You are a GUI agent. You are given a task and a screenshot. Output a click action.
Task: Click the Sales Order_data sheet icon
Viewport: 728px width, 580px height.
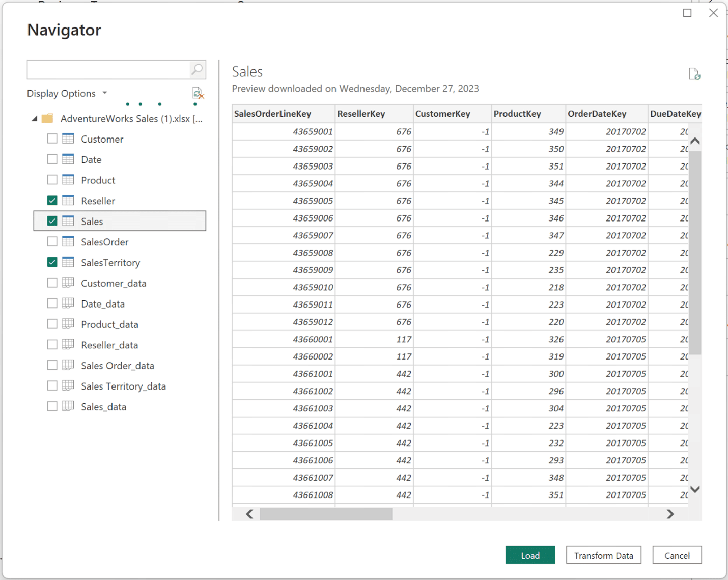[68, 365]
